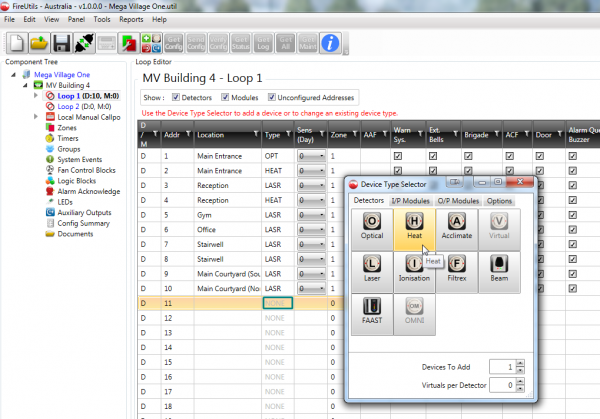600x419 pixels.
Task: Switch to the I/P Modules tab
Action: (409, 201)
